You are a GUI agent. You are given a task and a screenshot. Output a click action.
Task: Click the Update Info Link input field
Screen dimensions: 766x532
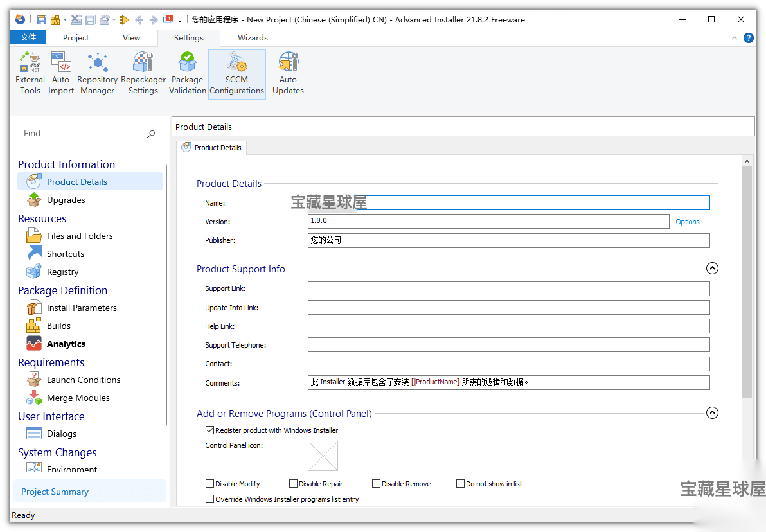tap(508, 307)
